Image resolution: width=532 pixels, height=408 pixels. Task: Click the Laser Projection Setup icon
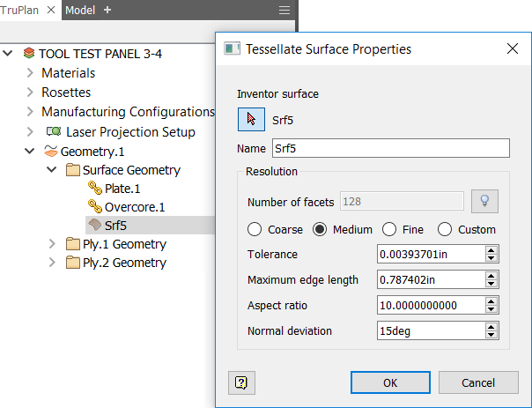[x=54, y=131]
